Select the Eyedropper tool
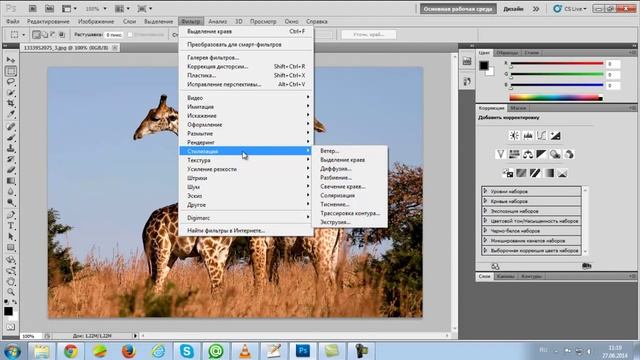640x360 pixels. pos(11,114)
